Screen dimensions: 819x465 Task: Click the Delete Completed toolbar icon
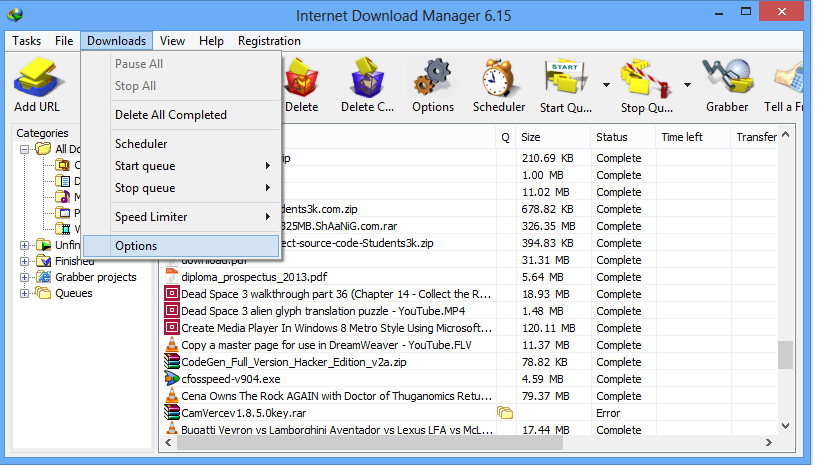point(367,79)
